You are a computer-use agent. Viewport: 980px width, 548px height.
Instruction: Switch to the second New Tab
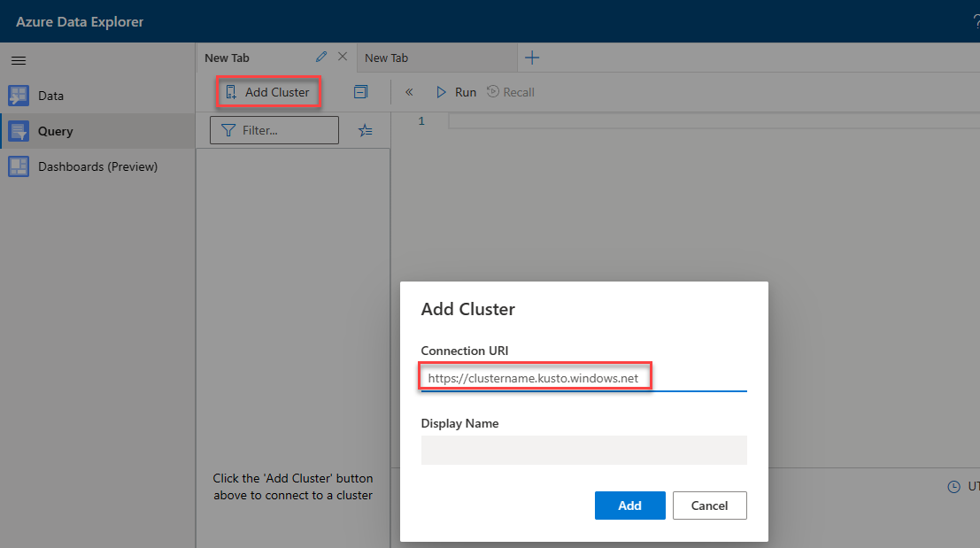[437, 58]
